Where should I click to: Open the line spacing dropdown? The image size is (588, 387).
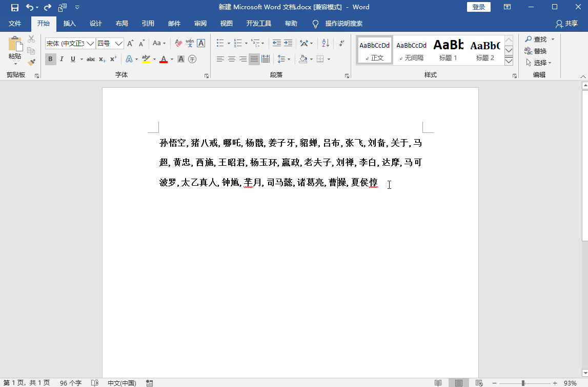click(283, 59)
